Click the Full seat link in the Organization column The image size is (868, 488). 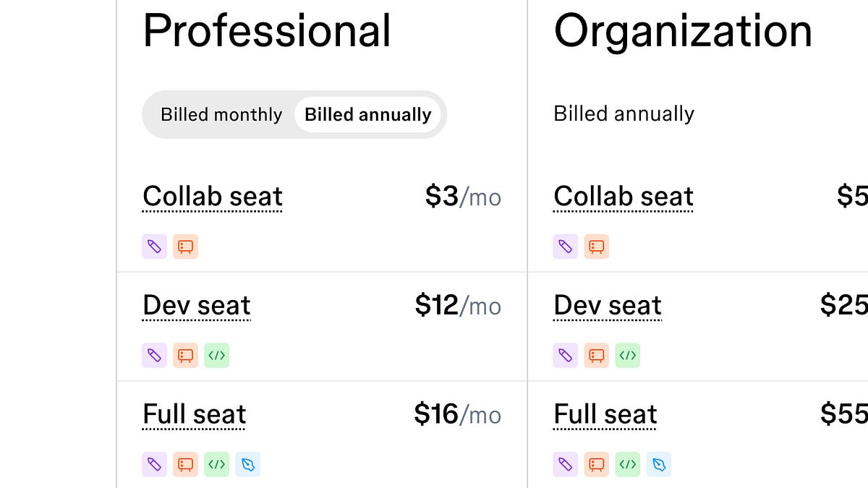click(x=605, y=414)
